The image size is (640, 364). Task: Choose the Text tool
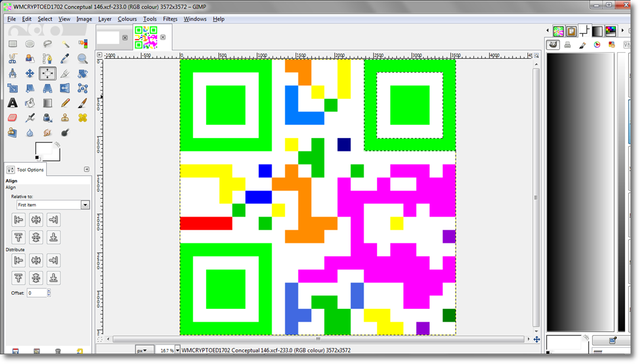[x=12, y=103]
